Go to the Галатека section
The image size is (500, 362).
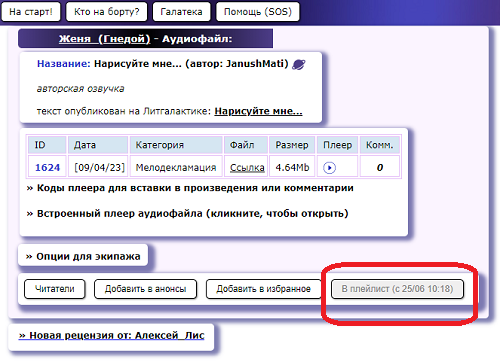coord(181,12)
